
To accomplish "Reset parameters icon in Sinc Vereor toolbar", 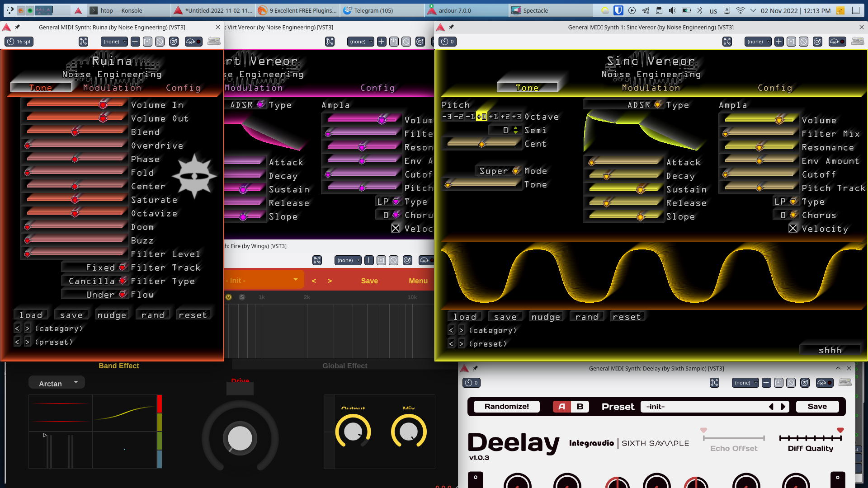I will pyautogui.click(x=817, y=42).
